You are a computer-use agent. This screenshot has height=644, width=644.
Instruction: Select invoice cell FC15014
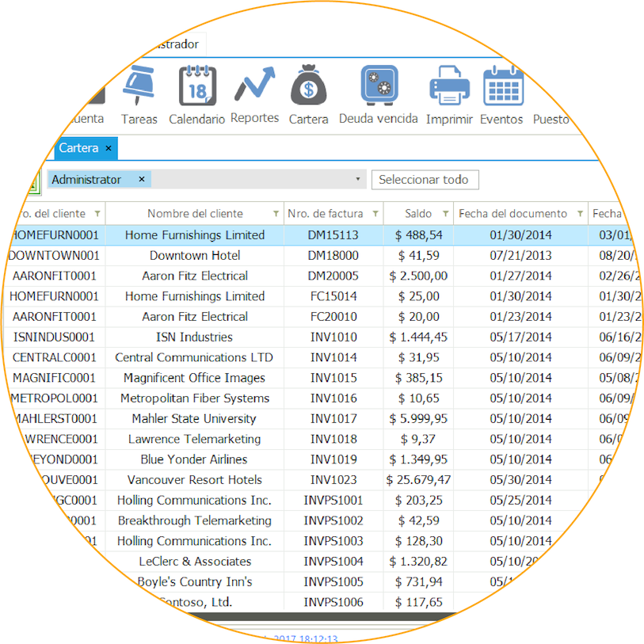click(x=333, y=296)
